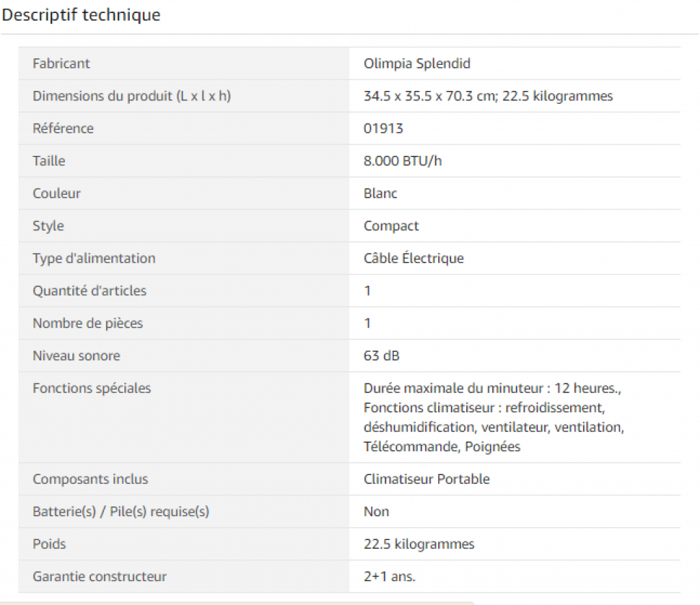Select the 'Fonctions spéciales' label
Screen dimensions: 700x605
[92, 388]
